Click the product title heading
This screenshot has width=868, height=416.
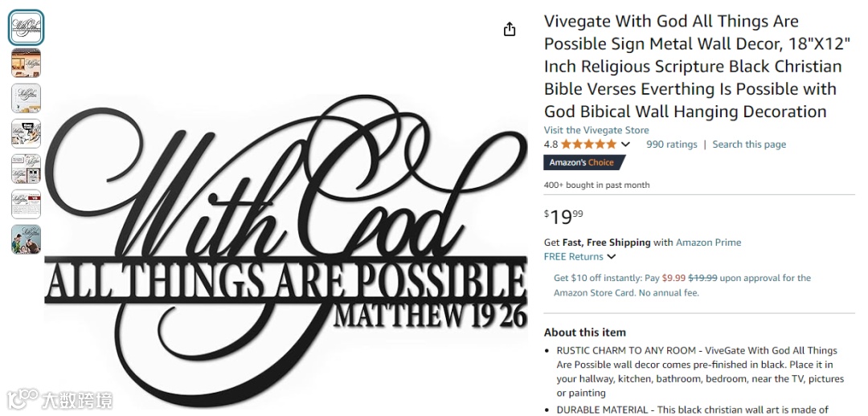[x=693, y=67]
